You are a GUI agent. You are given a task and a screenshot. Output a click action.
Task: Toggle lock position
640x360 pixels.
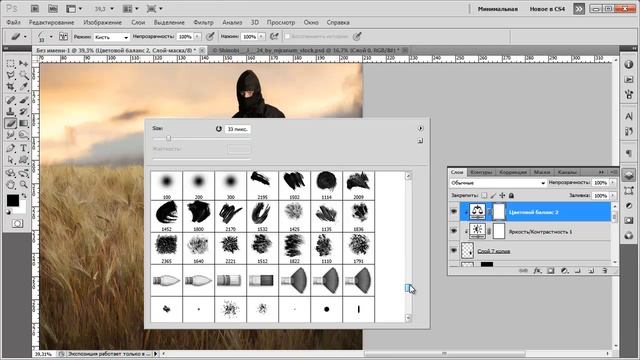502,196
